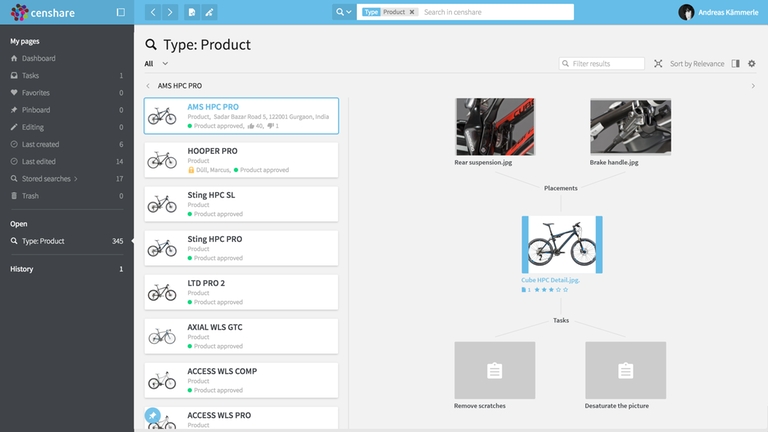
Task: Open the search type dropdown magnifier
Action: tap(343, 12)
